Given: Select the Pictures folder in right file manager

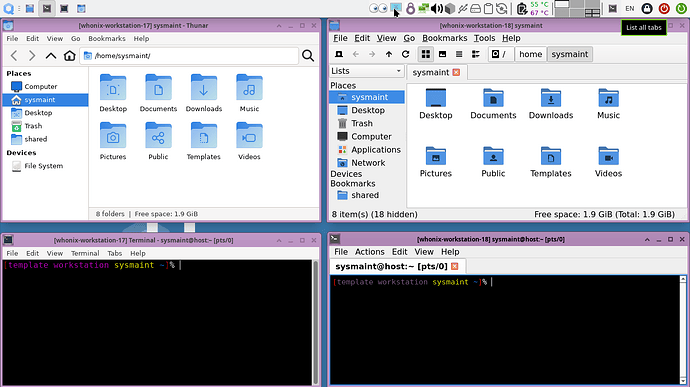Looking at the screenshot, I should [x=436, y=162].
